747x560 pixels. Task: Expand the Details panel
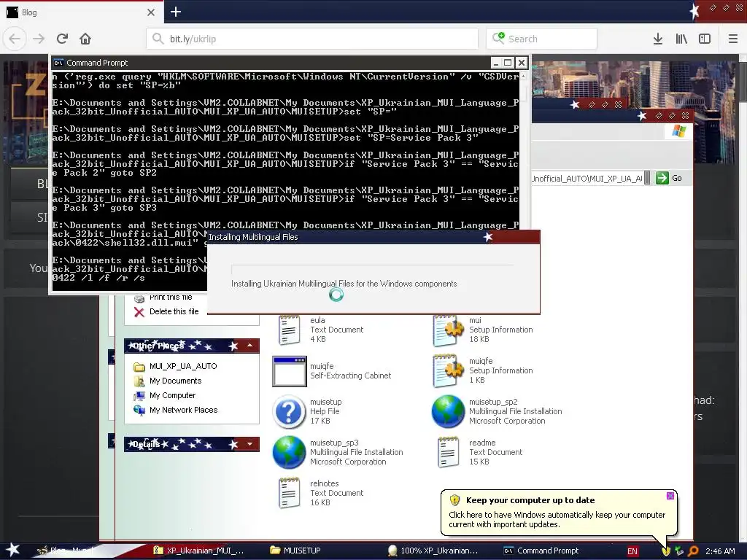coord(249,444)
